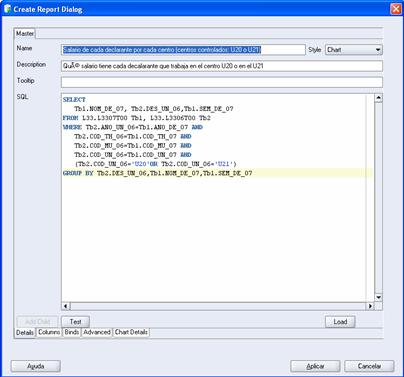
Task: Select the Master tab
Action: [25, 33]
